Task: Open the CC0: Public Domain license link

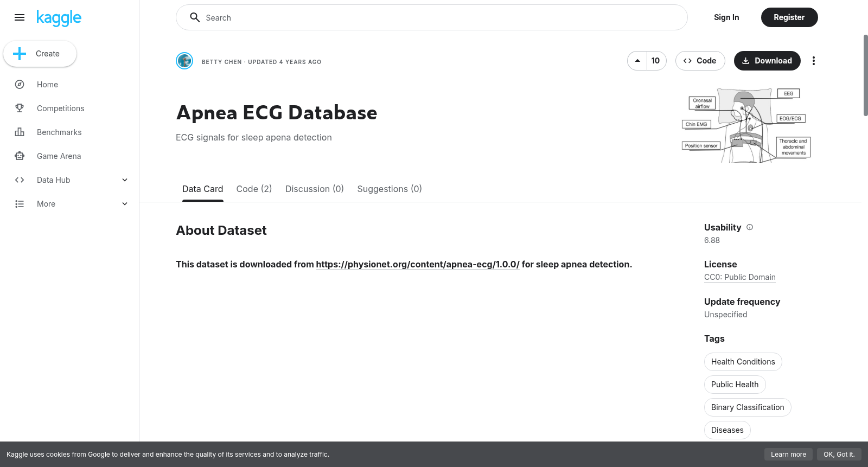Action: pos(740,277)
